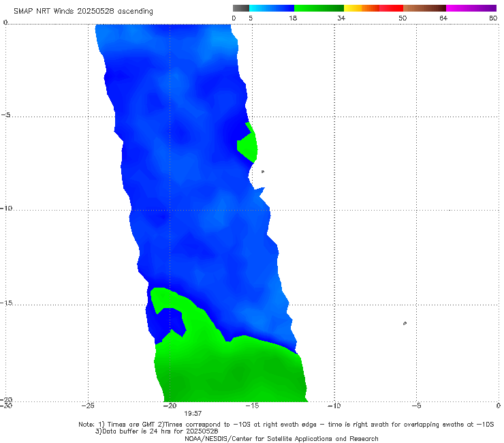504x443 pixels.
Task: Click the '-5' longitude axis label
Action: click(x=417, y=406)
